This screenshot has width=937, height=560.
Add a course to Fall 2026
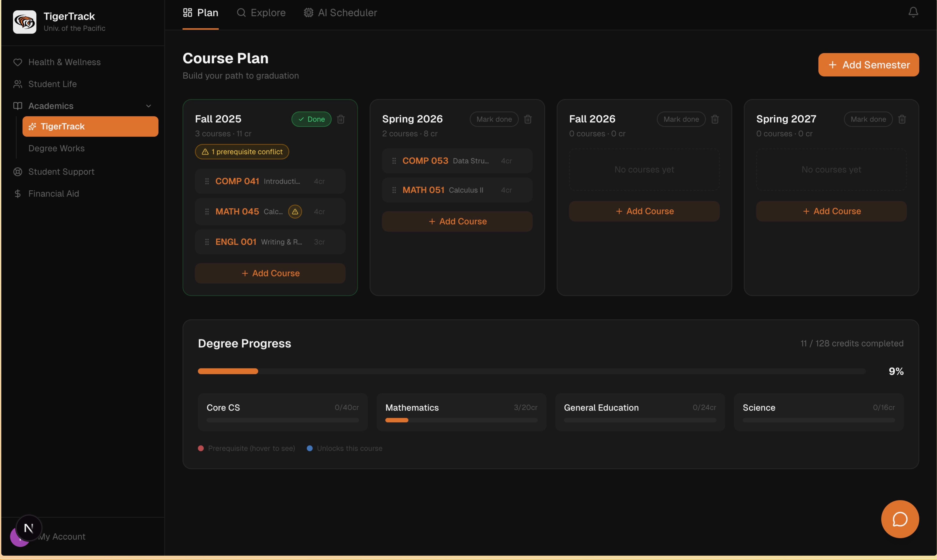(644, 211)
